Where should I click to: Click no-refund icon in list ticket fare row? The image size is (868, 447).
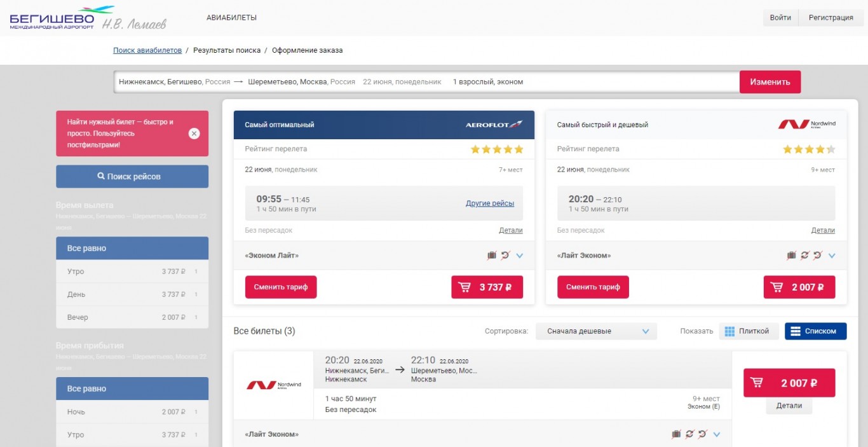click(x=703, y=434)
